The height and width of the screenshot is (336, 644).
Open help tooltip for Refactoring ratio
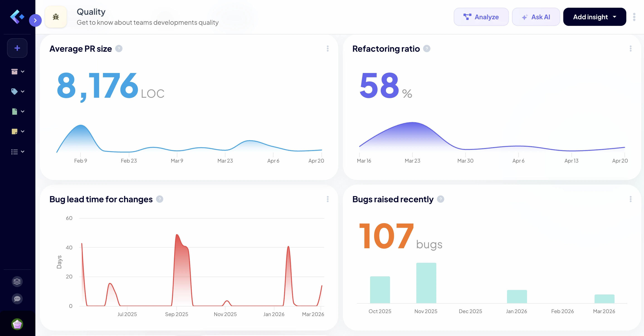coord(427,49)
